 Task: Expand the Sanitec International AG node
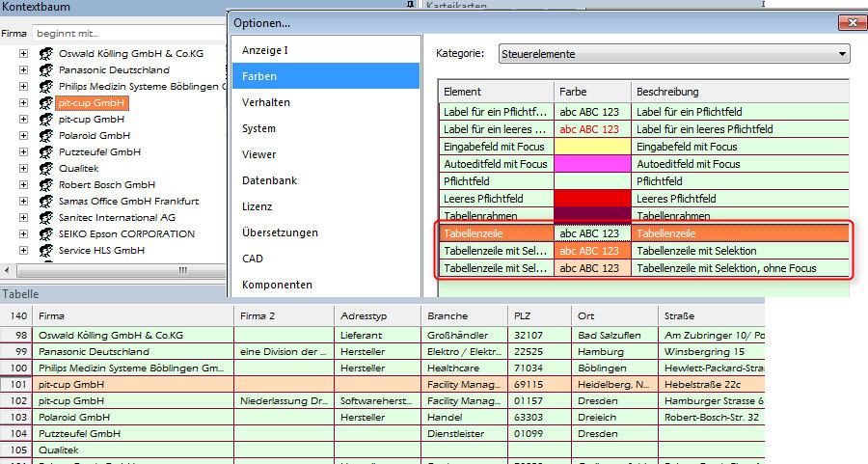click(x=23, y=218)
